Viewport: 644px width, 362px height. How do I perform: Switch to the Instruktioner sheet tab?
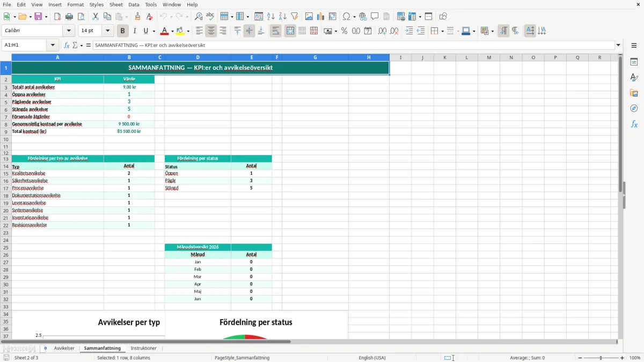[144, 348]
